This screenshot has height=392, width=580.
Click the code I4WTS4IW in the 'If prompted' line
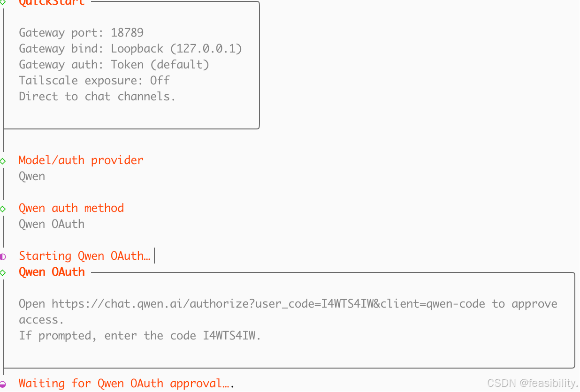pos(230,336)
